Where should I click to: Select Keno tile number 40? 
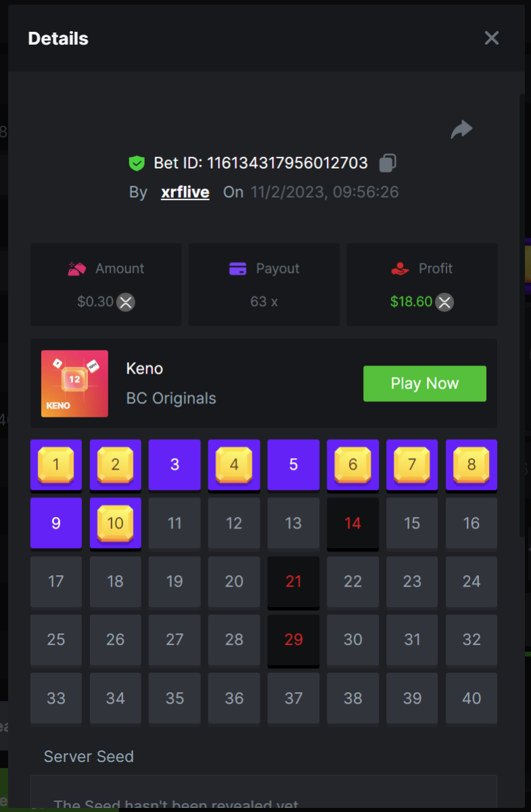pos(471,698)
